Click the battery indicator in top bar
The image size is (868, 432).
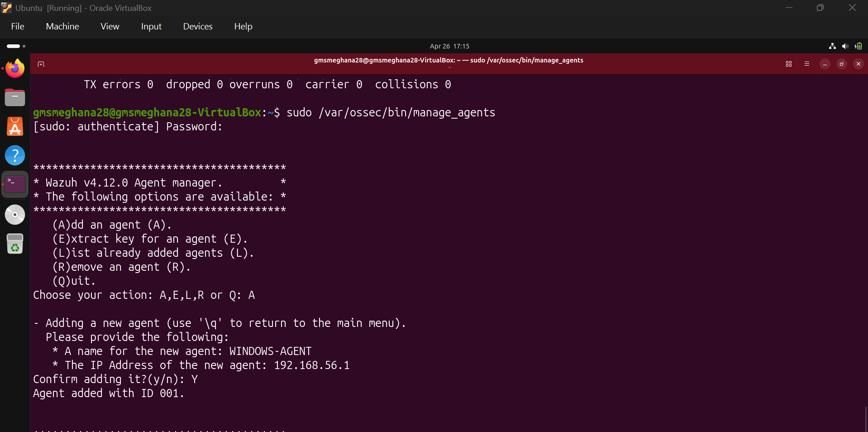coord(858,46)
